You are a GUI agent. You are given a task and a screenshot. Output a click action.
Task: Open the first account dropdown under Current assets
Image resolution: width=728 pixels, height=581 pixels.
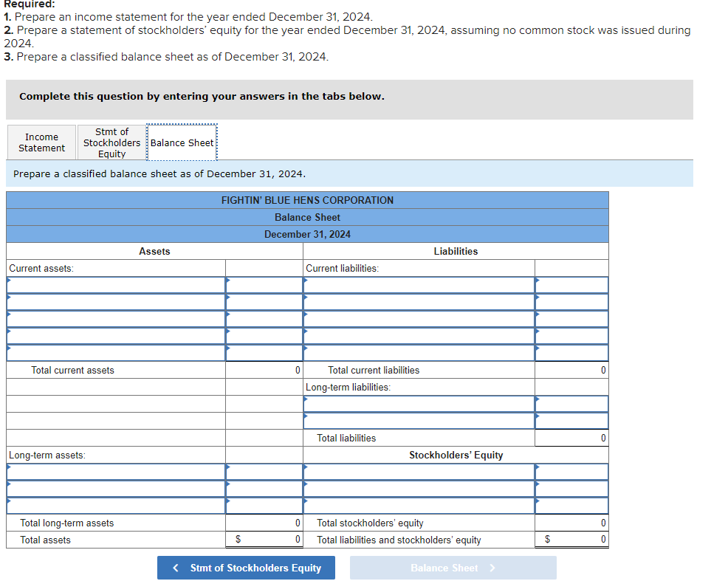click(115, 285)
